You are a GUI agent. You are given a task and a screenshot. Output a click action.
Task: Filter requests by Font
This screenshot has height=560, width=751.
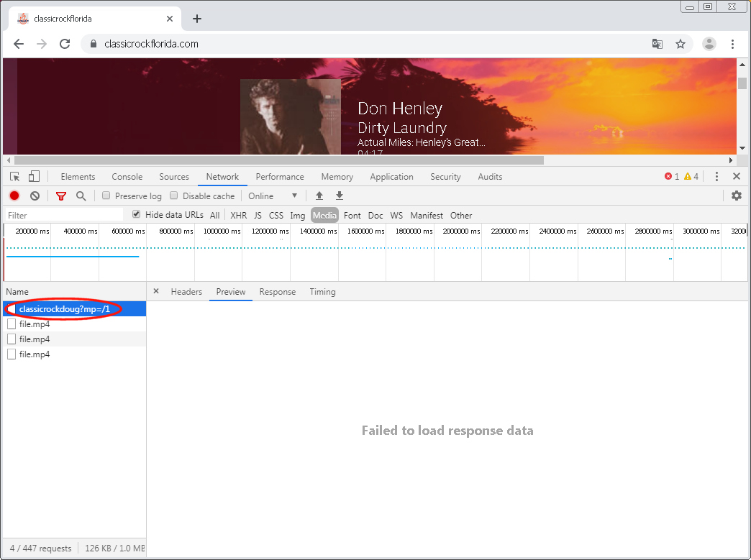(352, 216)
